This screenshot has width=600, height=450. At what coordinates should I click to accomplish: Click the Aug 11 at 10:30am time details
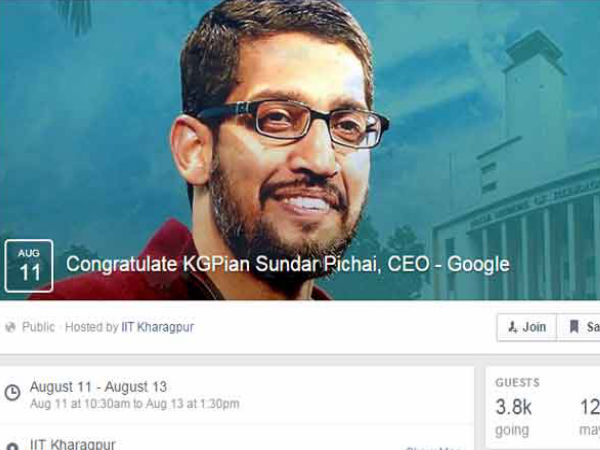tap(135, 404)
